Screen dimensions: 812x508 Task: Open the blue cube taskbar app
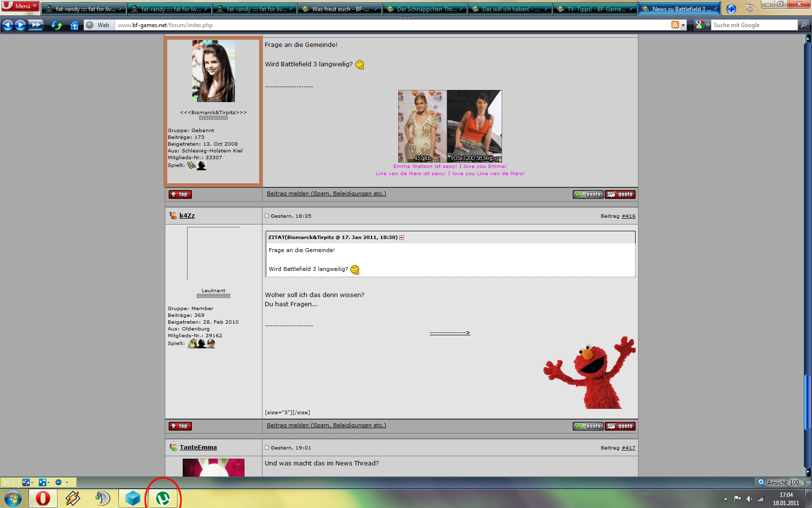coord(132,498)
